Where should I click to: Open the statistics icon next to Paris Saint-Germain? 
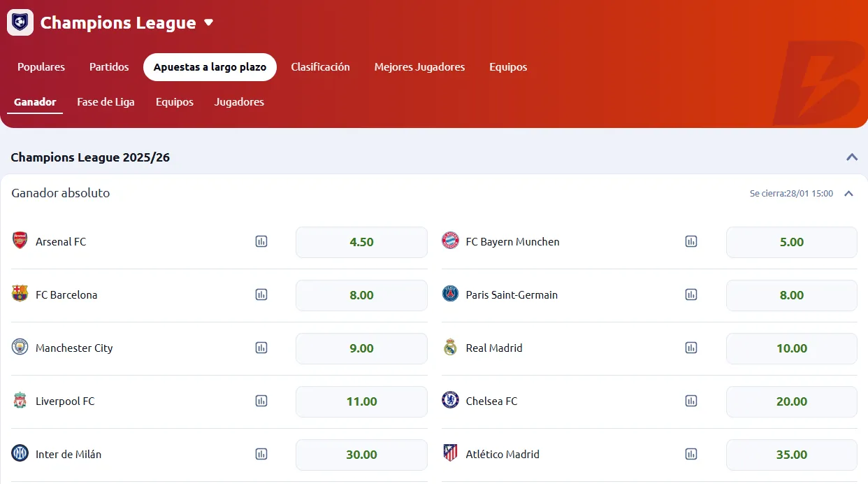(691, 294)
